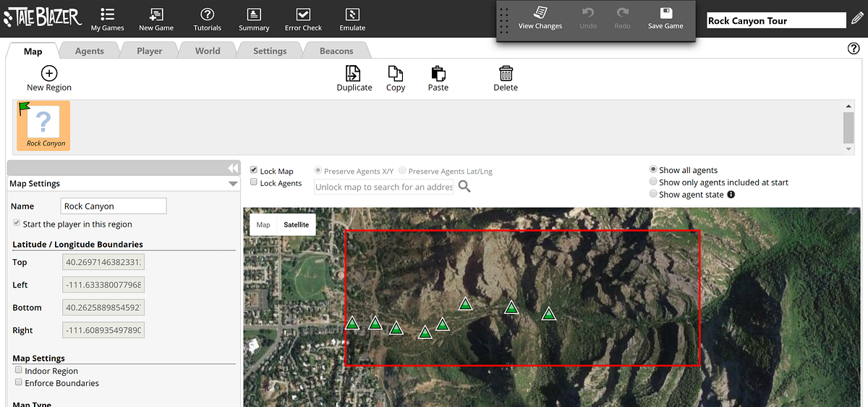868x407 pixels.
Task: Click the Right longitude field
Action: (103, 330)
